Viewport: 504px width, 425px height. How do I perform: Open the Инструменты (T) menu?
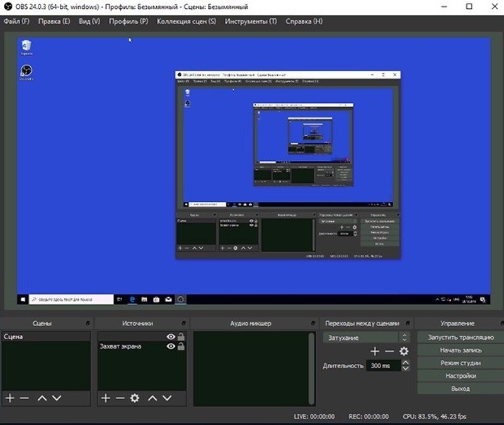[251, 21]
